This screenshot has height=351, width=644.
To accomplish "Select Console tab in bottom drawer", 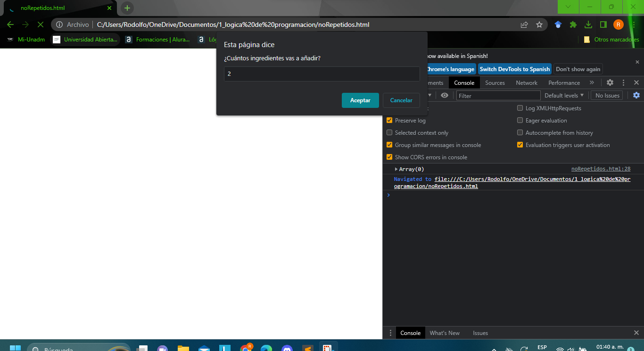I will (x=410, y=333).
